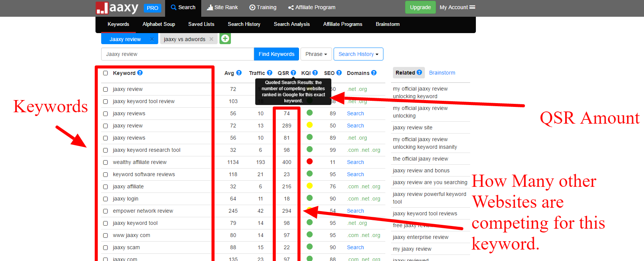
Task: Click keyword text 'www jaaxy com'
Action: pyautogui.click(x=131, y=235)
